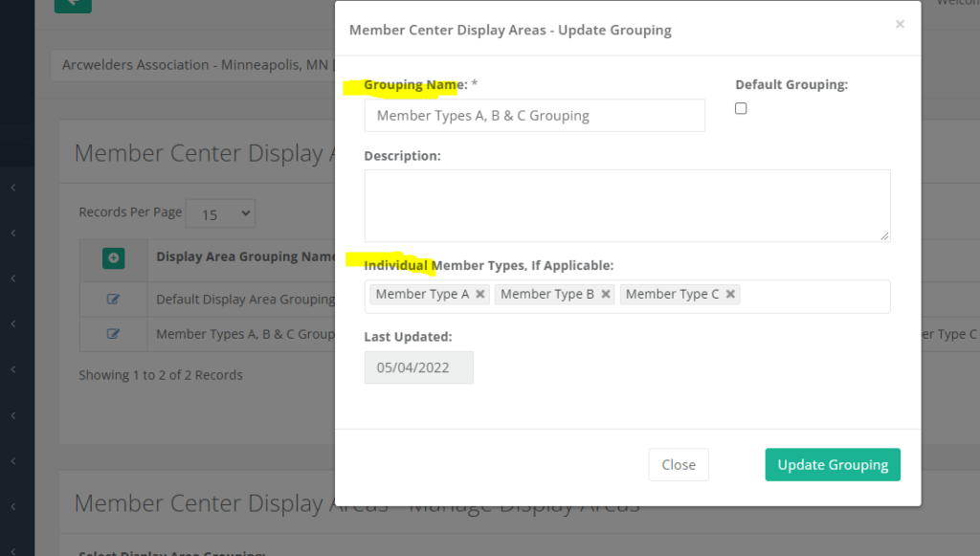980x556 pixels.
Task: Remove the Member Type A tag
Action: 480,295
